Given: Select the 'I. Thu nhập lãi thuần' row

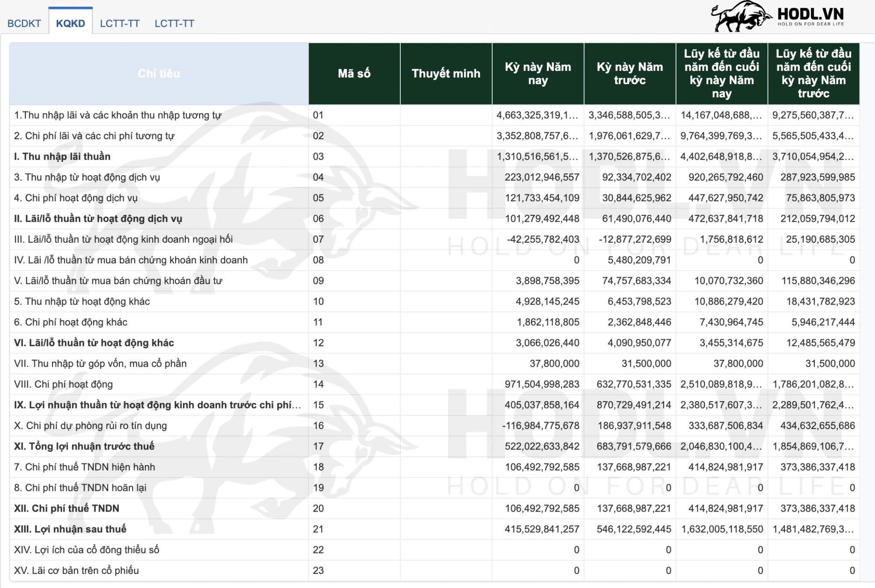Looking at the screenshot, I should coord(62,156).
